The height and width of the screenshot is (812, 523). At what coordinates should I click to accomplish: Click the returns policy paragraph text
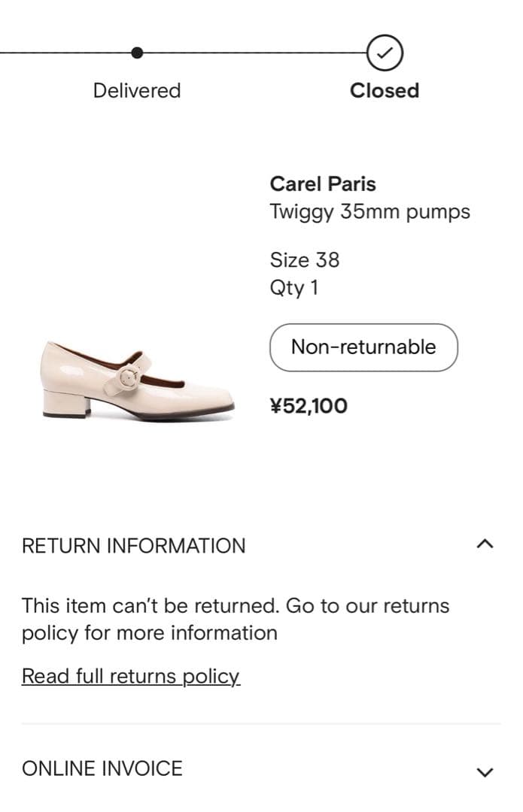(x=236, y=619)
